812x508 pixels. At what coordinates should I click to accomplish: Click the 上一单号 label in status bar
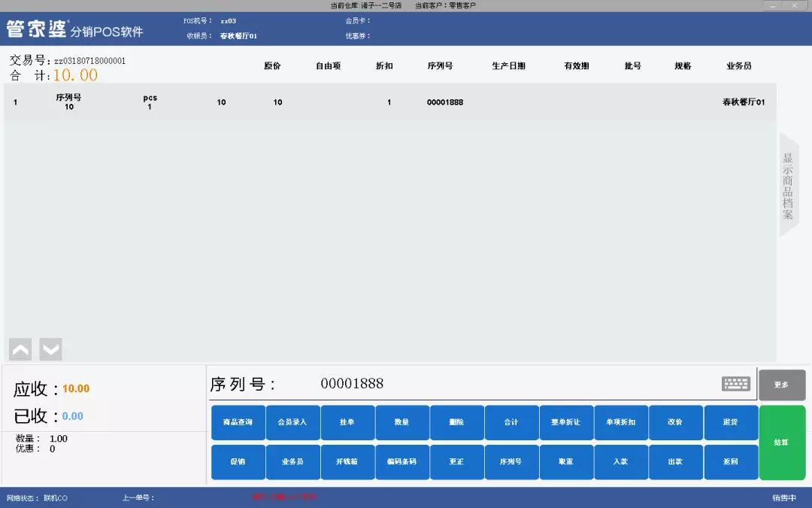pos(138,498)
